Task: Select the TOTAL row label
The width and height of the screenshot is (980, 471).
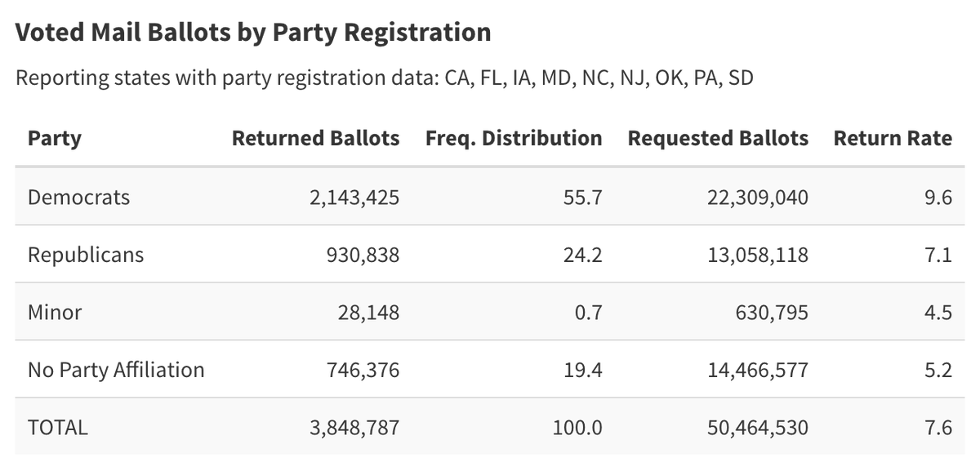Action: tap(57, 427)
